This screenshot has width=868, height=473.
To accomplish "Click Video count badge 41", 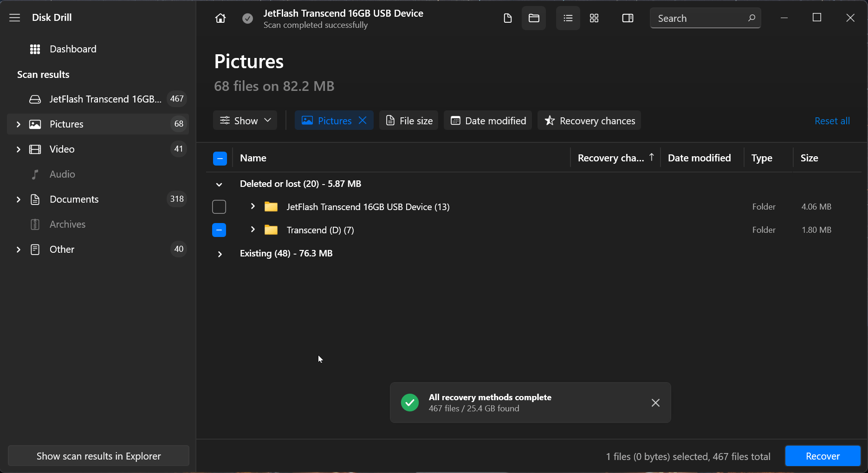I will 179,149.
